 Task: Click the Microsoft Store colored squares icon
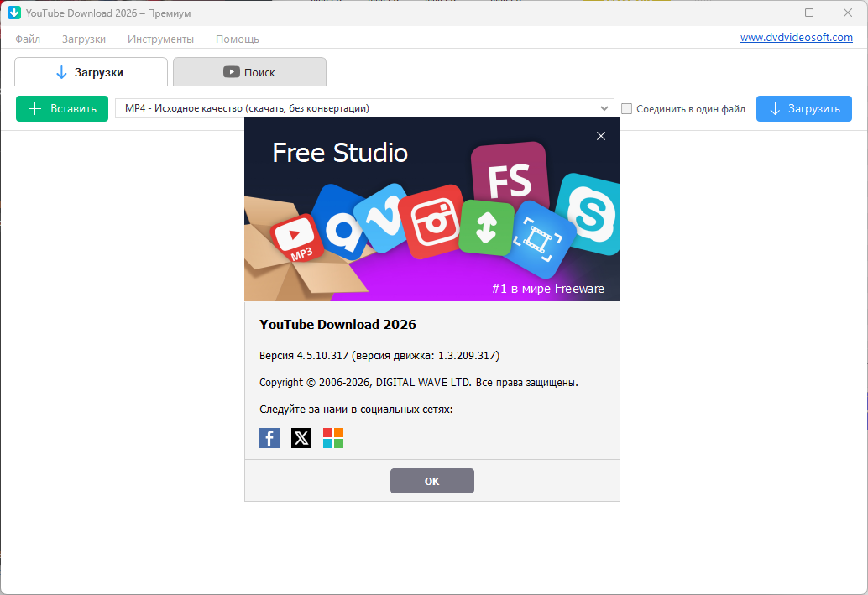pos(333,438)
